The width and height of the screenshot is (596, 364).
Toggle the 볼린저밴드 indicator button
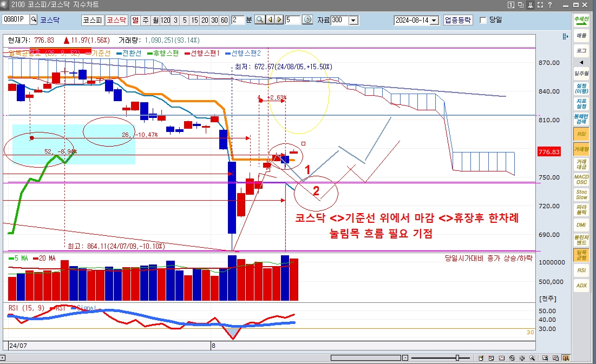click(581, 240)
